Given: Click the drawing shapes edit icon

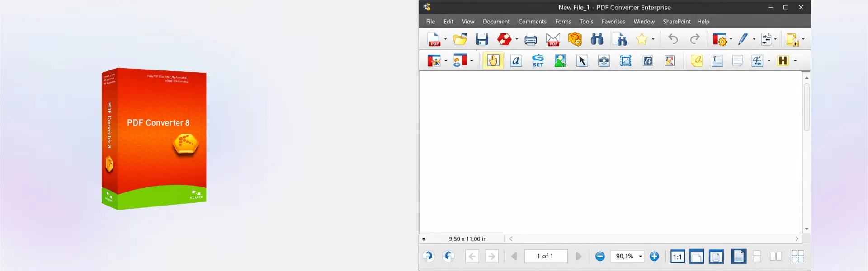Looking at the screenshot, I should click(670, 61).
